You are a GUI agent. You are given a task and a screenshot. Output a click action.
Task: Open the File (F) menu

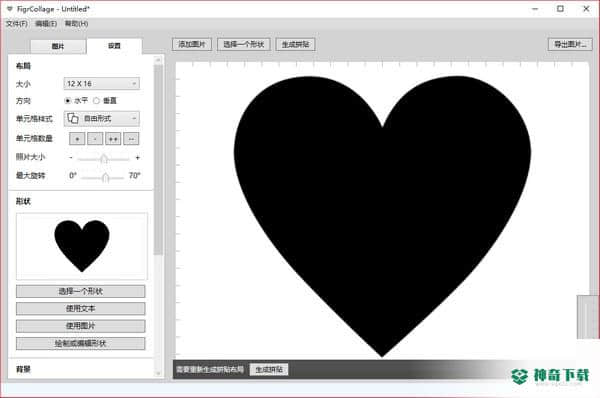coord(17,24)
